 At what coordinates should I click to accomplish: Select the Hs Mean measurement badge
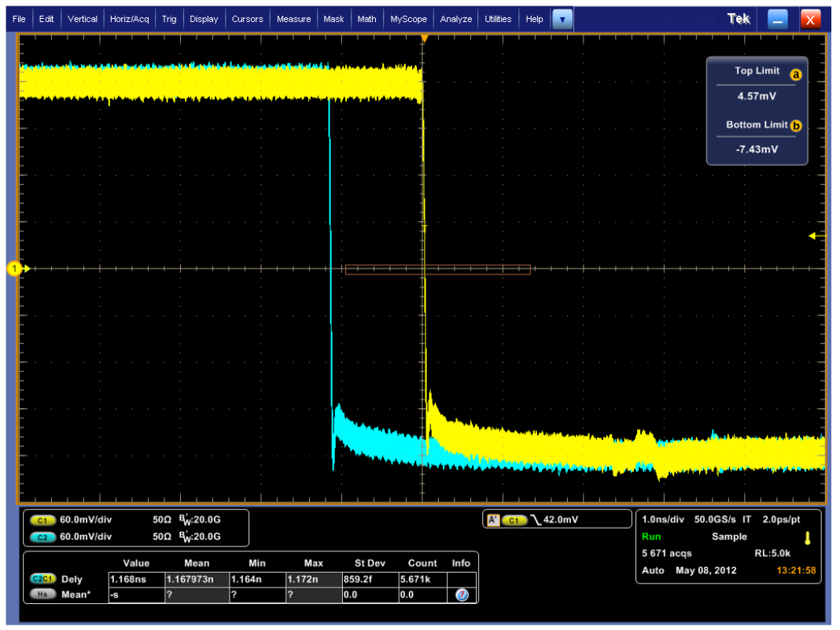pyautogui.click(x=42, y=595)
